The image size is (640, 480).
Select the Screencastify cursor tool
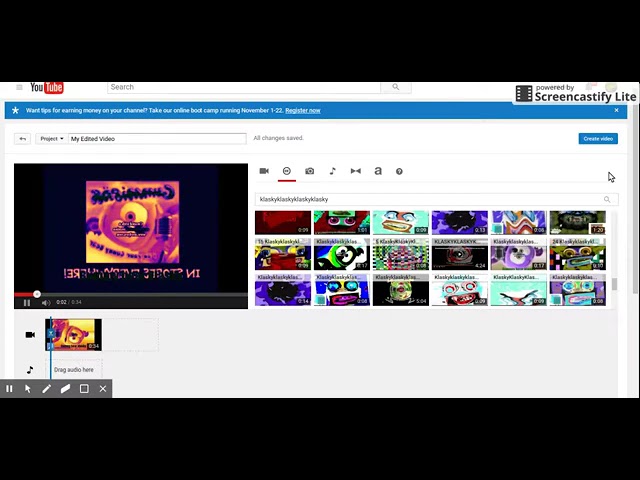coord(28,389)
